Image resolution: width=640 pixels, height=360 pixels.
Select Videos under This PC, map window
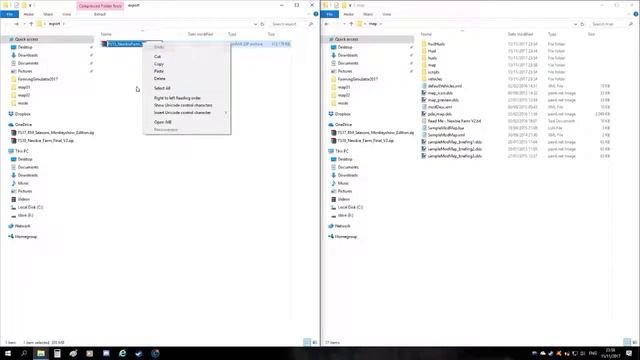344,199
